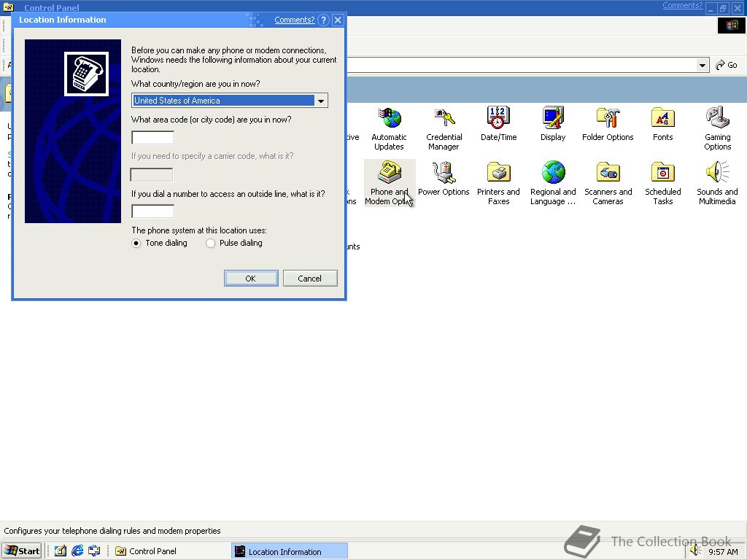Click the help question mark in dialog
Screen dimensions: 747x560
click(323, 20)
